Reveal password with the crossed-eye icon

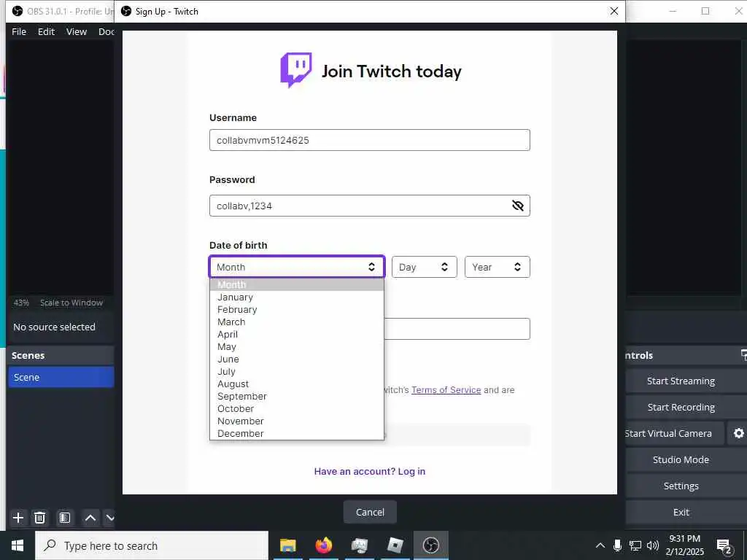coord(518,206)
